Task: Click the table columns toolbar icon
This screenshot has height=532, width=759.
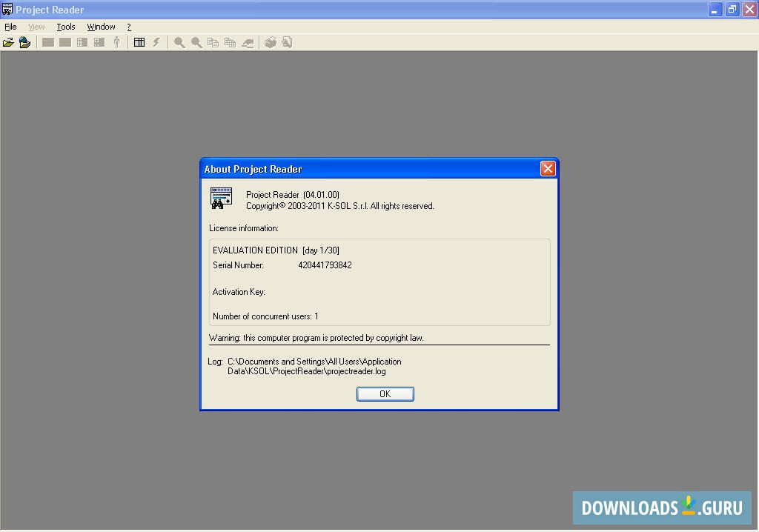Action: click(x=139, y=42)
